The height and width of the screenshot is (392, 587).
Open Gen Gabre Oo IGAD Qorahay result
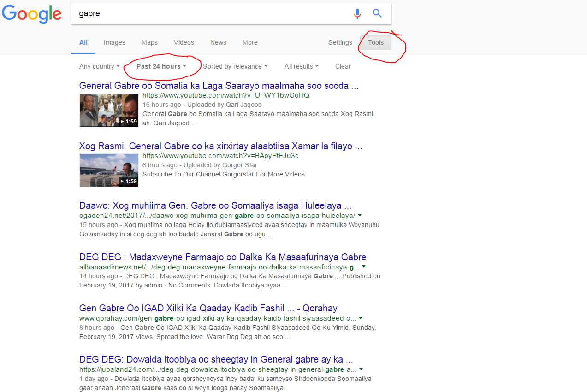208,308
